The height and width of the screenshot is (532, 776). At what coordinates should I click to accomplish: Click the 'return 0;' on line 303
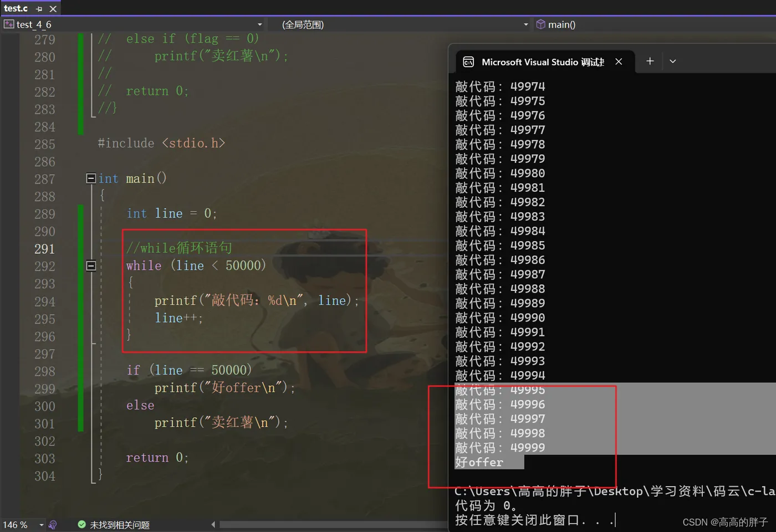(x=157, y=458)
